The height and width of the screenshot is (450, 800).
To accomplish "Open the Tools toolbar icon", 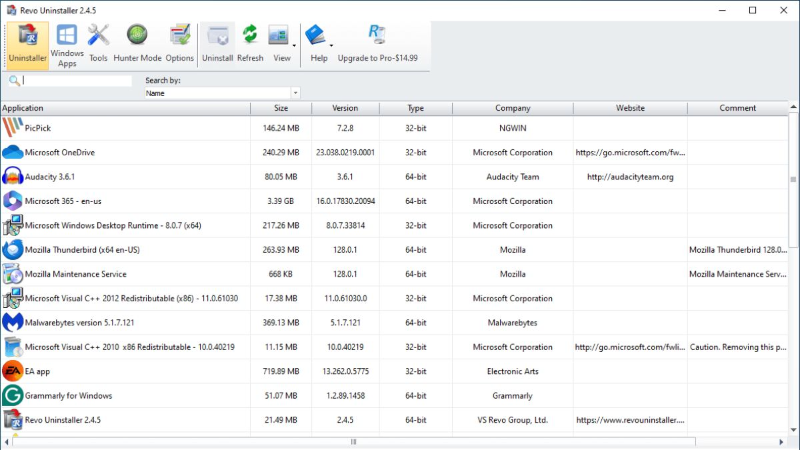I will pyautogui.click(x=98, y=45).
